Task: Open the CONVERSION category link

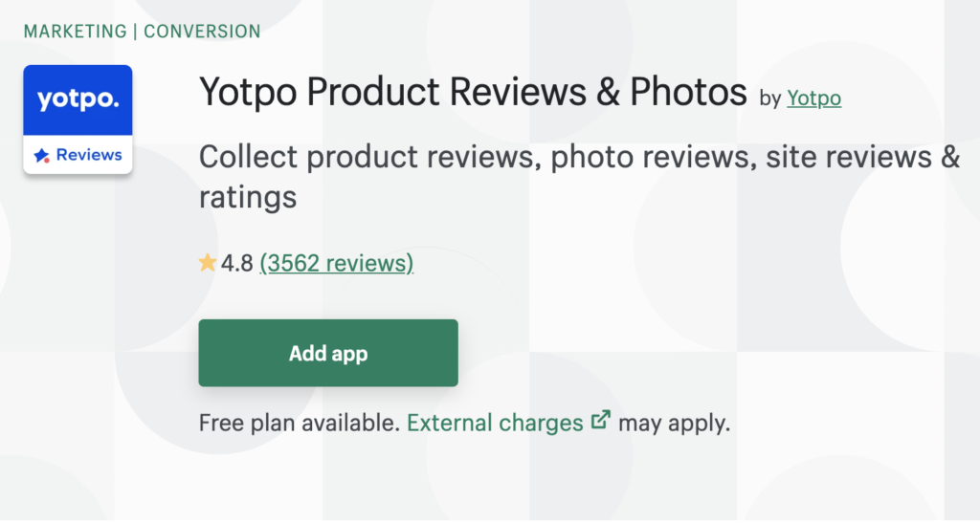Action: (x=202, y=32)
